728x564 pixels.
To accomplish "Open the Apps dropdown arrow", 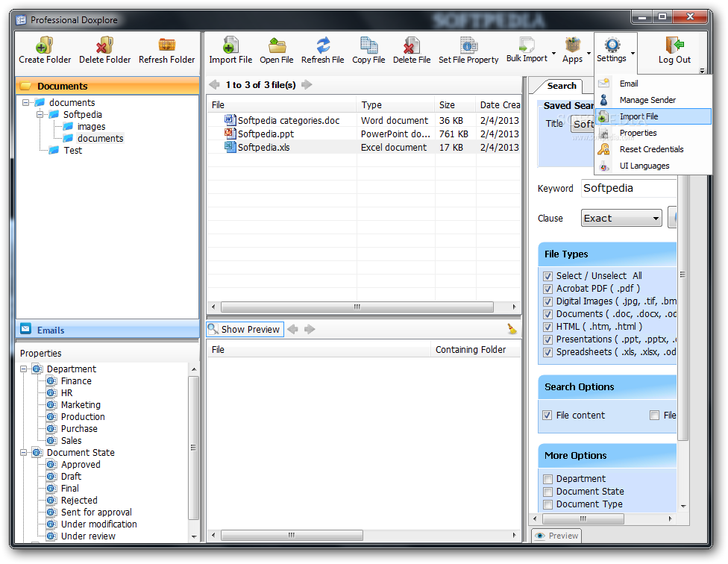I will click(x=589, y=53).
